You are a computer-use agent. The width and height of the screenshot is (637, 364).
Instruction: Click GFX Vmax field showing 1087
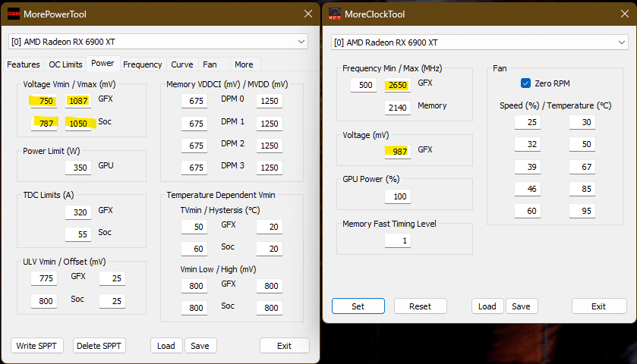point(78,101)
